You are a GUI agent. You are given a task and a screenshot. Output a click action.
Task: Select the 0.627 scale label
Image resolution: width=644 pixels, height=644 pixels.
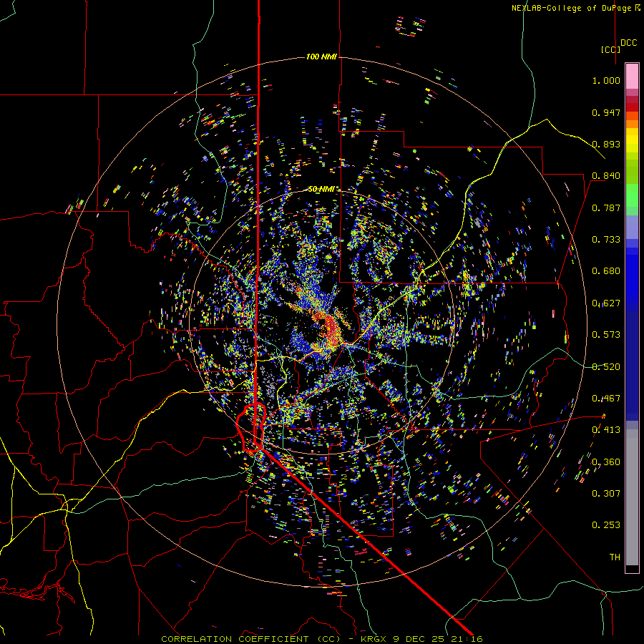pyautogui.click(x=606, y=303)
